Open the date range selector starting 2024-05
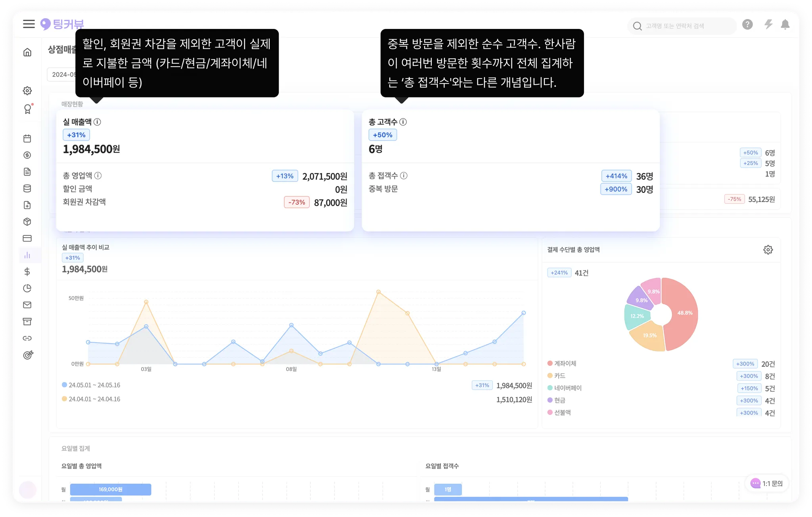 (x=63, y=74)
